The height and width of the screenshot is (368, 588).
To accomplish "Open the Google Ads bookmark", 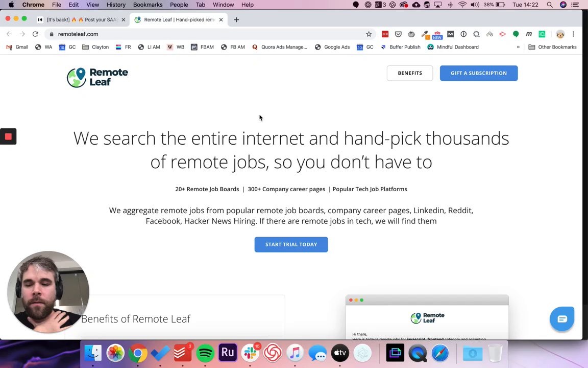I will coord(332,48).
